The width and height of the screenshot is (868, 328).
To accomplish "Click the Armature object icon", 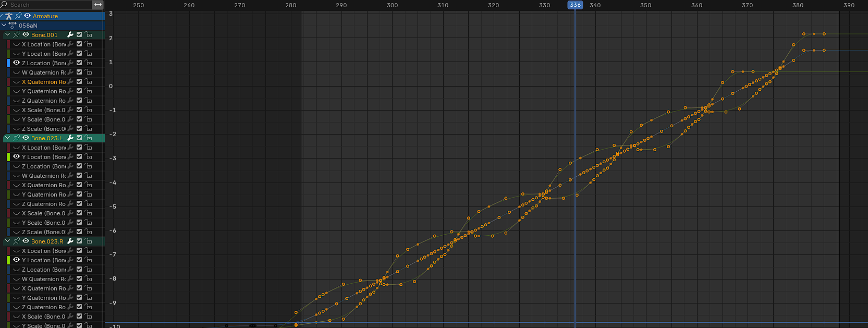I will click(x=9, y=16).
